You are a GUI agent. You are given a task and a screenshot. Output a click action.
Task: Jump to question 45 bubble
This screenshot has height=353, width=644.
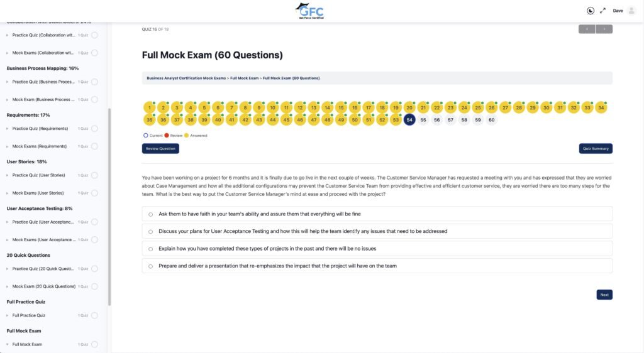(286, 120)
